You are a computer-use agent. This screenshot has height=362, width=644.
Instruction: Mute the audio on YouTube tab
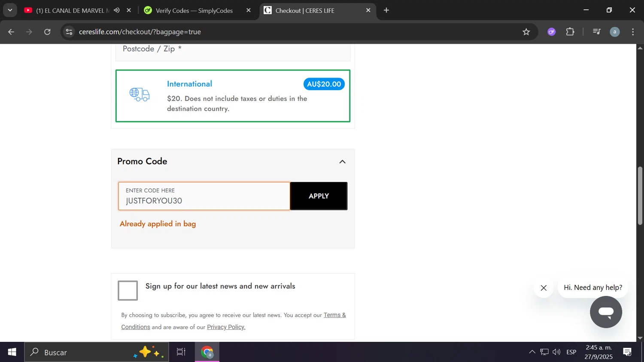click(117, 10)
